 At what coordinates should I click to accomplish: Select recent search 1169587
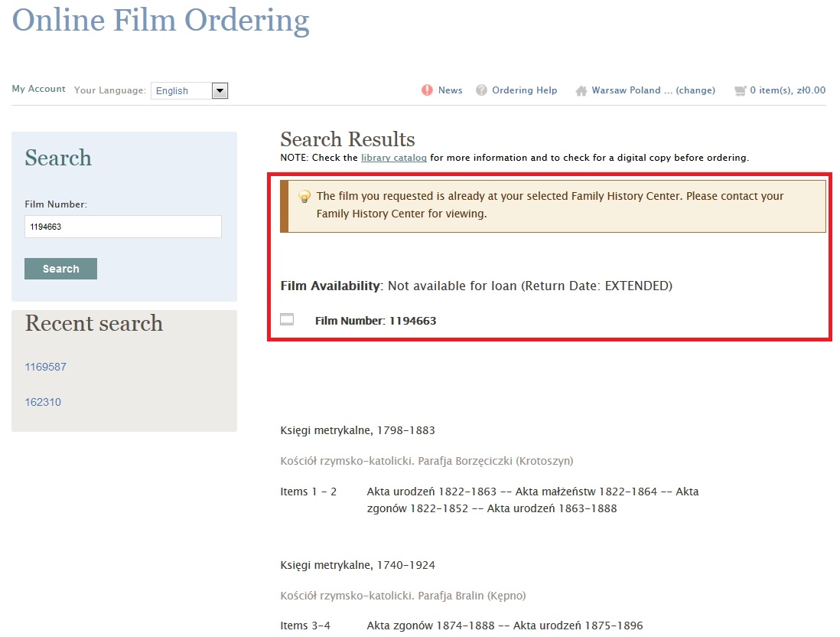pos(45,367)
